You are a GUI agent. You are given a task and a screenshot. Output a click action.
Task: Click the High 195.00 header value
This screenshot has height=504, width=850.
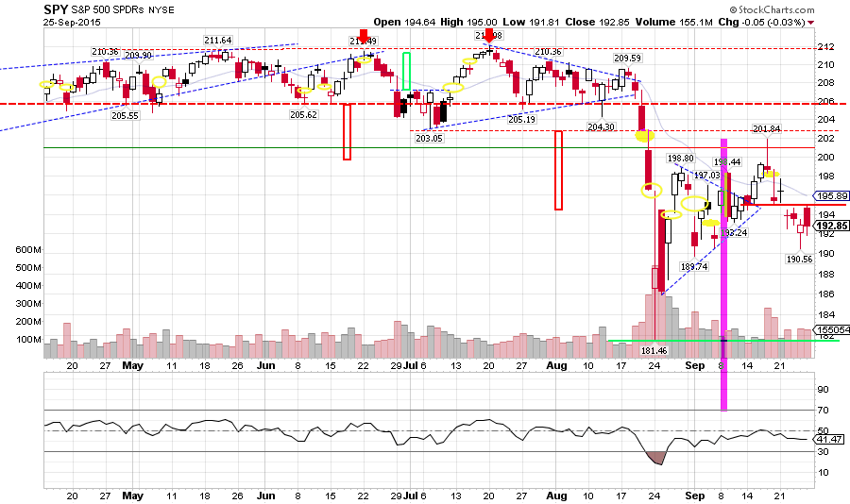pos(468,23)
